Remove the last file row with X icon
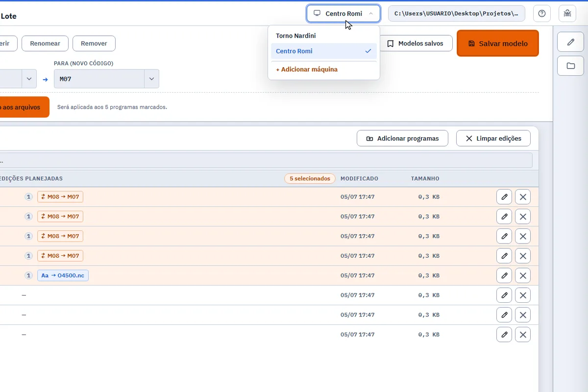 (523, 335)
